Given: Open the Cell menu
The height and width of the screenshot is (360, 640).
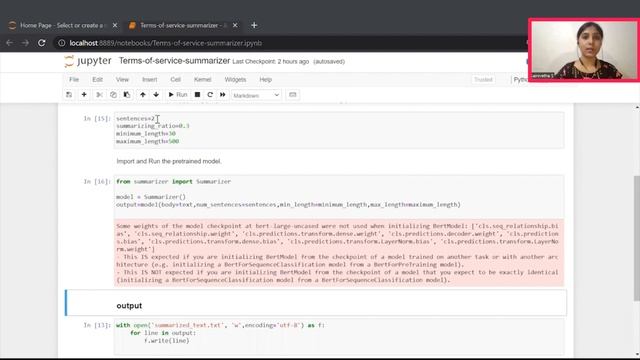Looking at the screenshot, I should pos(176,80).
